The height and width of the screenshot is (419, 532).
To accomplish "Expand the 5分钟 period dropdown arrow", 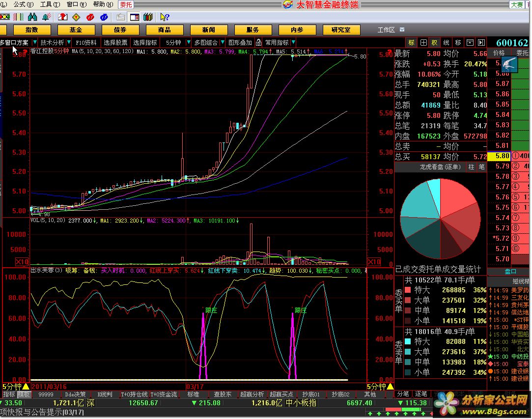I will pyautogui.click(x=189, y=42).
